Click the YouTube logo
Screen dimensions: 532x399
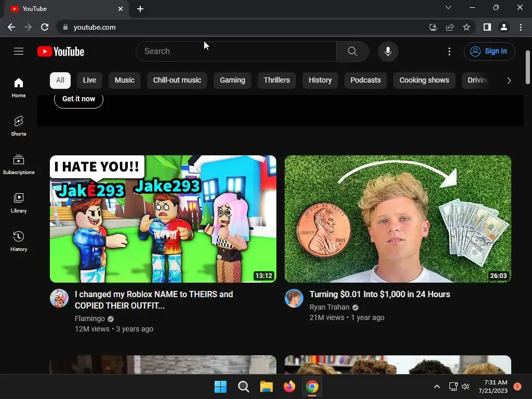pyautogui.click(x=61, y=51)
